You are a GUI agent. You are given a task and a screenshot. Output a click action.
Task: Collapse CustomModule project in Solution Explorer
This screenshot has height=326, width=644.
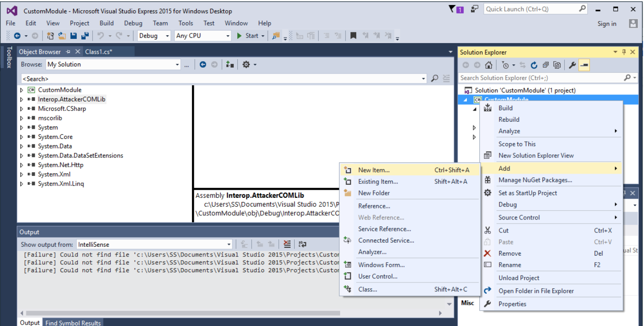(466, 100)
